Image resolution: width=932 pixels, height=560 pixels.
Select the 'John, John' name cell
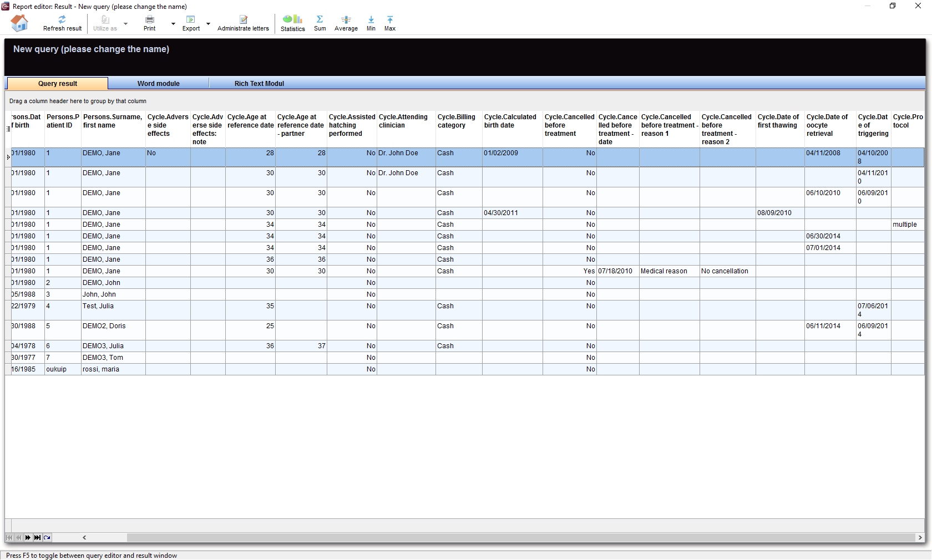coord(113,294)
